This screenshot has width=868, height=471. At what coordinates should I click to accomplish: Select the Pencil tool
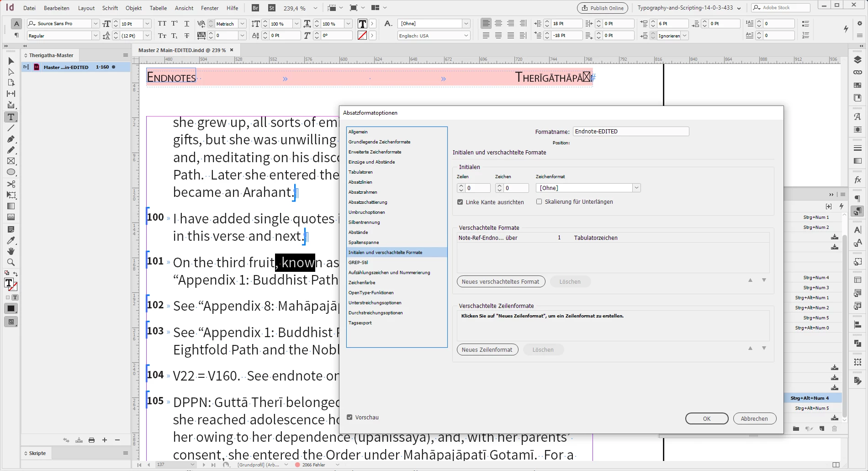tap(11, 150)
